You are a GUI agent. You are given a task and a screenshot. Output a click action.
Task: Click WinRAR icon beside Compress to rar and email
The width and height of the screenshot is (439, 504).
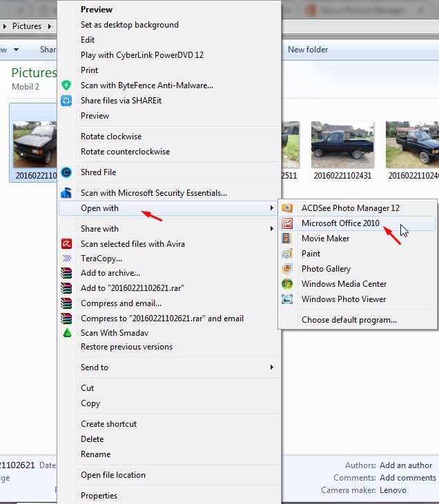pos(66,319)
